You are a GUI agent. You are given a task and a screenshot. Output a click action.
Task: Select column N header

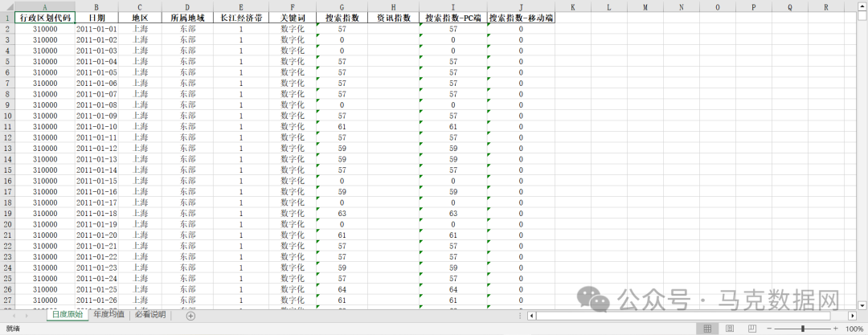681,7
